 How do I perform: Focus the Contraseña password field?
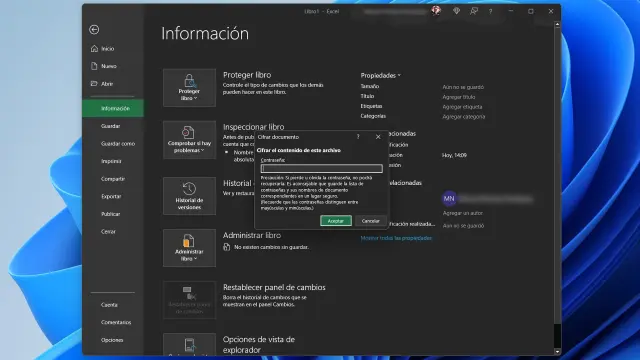coord(322,168)
